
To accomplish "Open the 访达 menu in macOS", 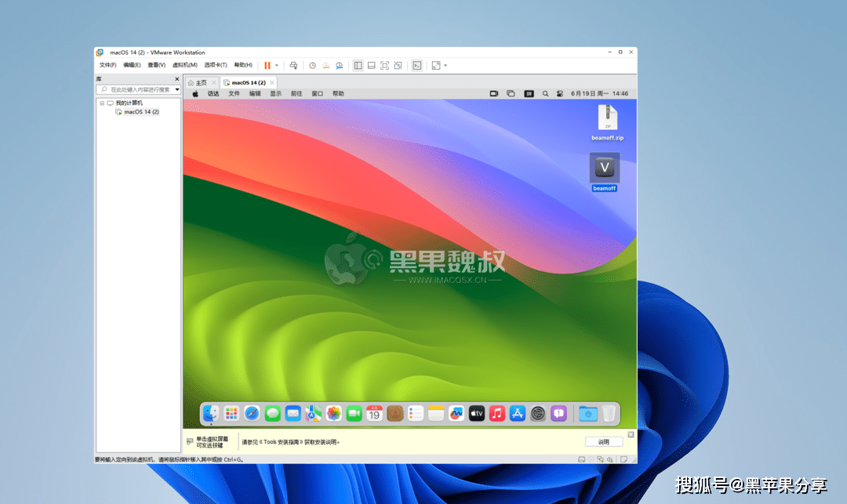I will [x=213, y=94].
